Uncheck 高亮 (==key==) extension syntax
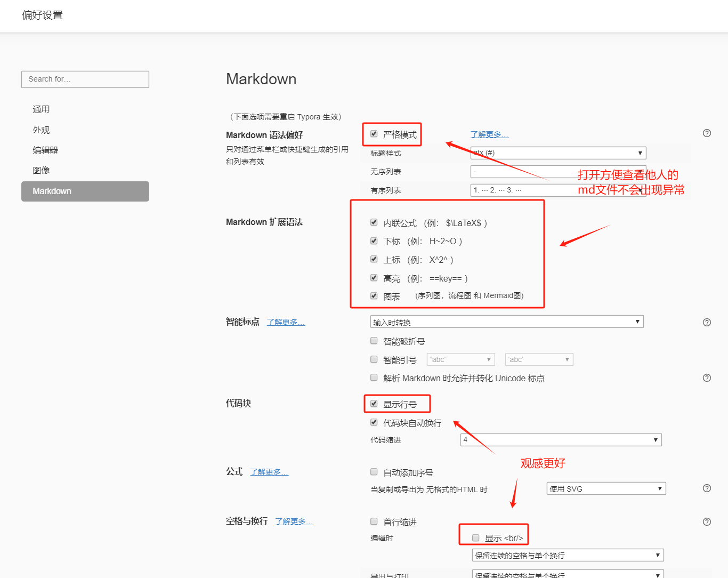728x578 pixels. (374, 278)
